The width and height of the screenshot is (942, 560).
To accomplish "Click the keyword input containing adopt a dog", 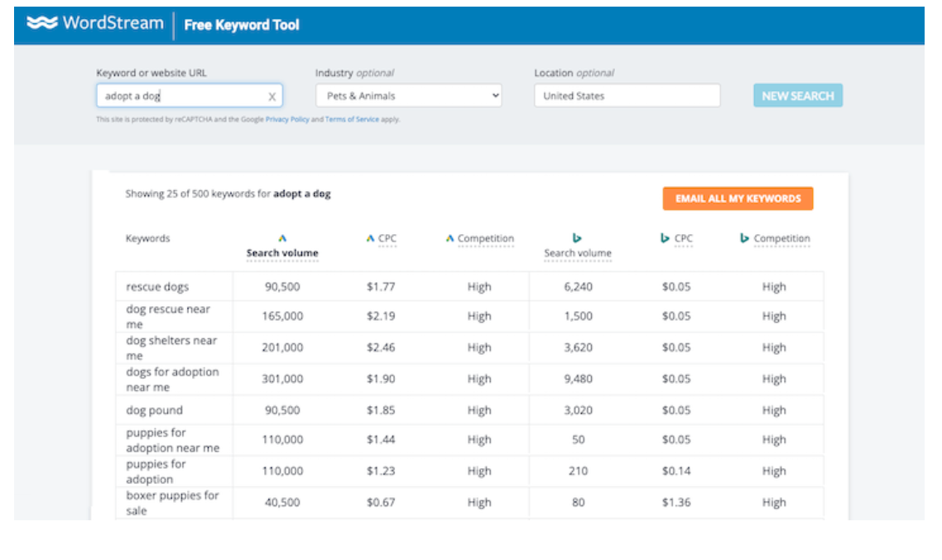I will 180,96.
